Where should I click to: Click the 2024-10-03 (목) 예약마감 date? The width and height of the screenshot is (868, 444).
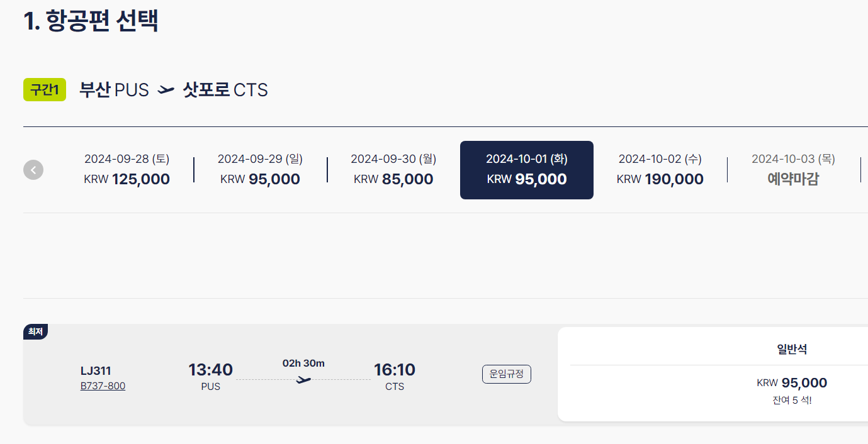(794, 170)
